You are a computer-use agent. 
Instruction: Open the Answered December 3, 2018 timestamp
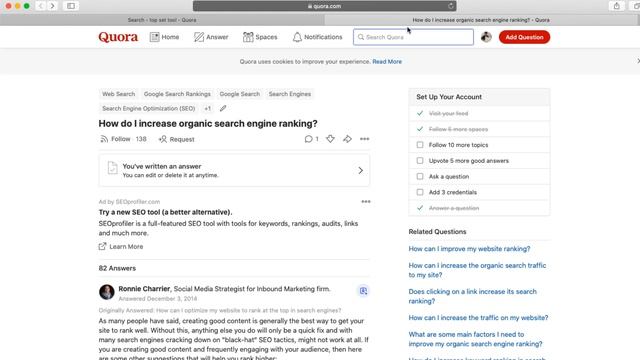pos(158,299)
